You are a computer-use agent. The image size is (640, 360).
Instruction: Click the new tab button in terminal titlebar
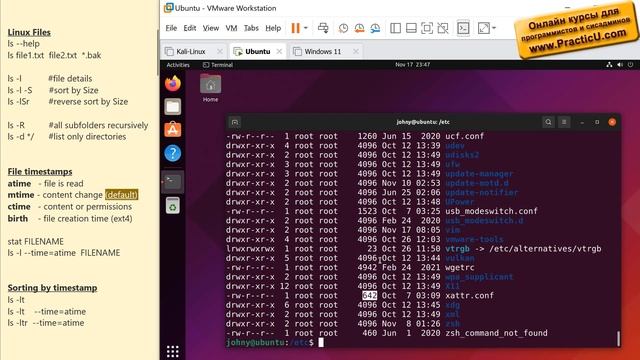click(x=235, y=122)
